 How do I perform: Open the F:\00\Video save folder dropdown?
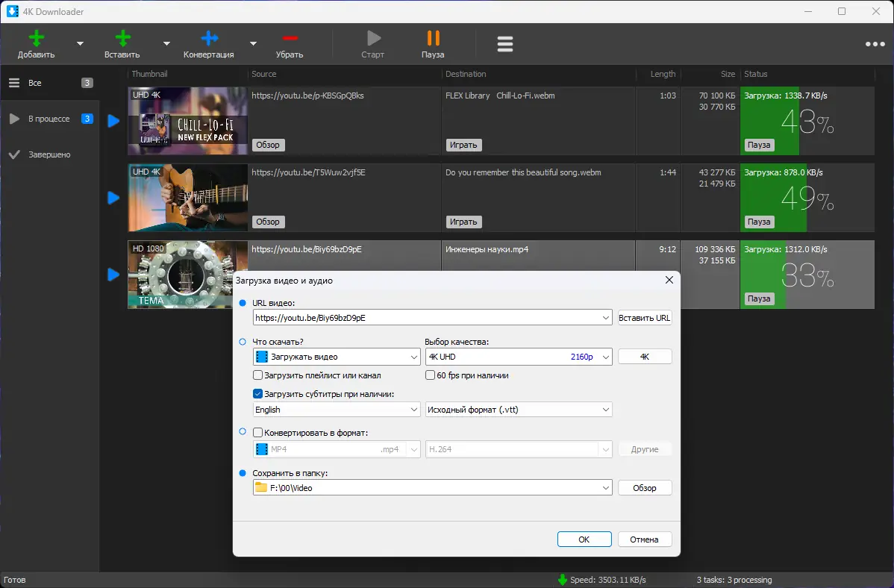(605, 487)
